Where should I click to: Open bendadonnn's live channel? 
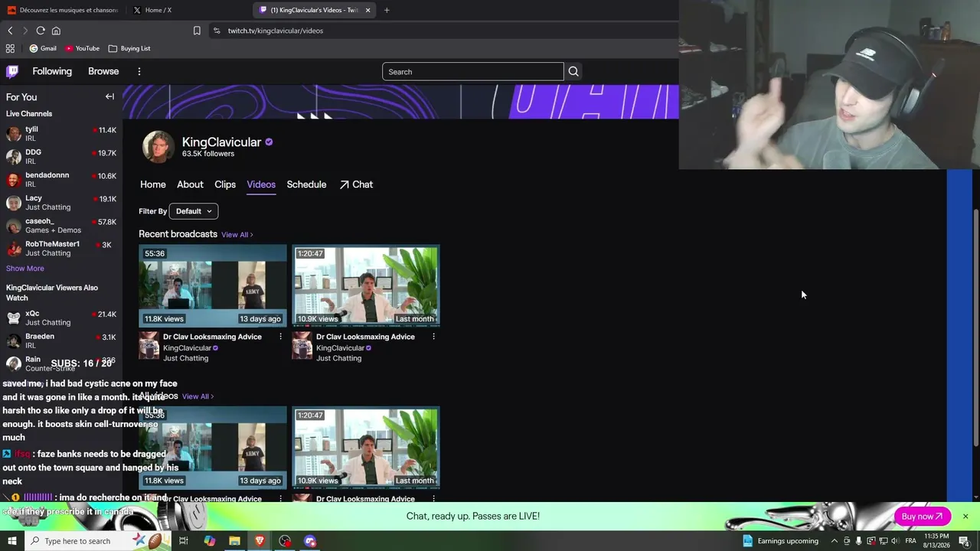pyautogui.click(x=61, y=180)
